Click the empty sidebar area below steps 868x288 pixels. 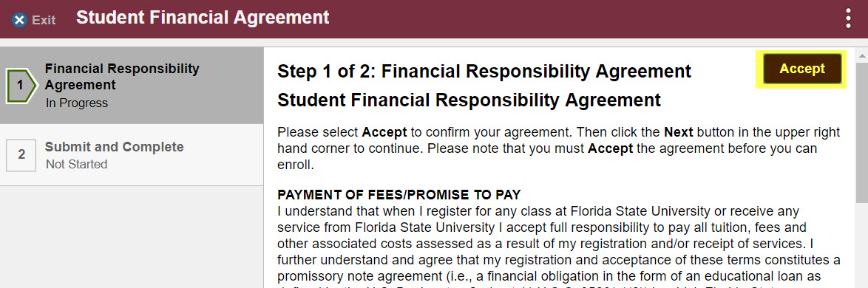(x=132, y=236)
